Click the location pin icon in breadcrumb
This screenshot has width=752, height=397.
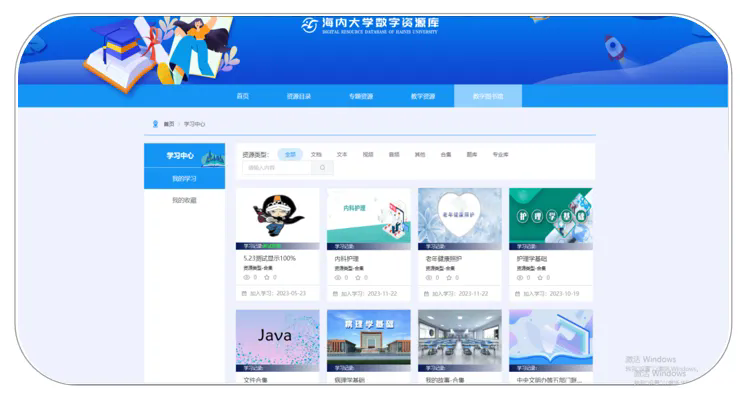point(155,124)
